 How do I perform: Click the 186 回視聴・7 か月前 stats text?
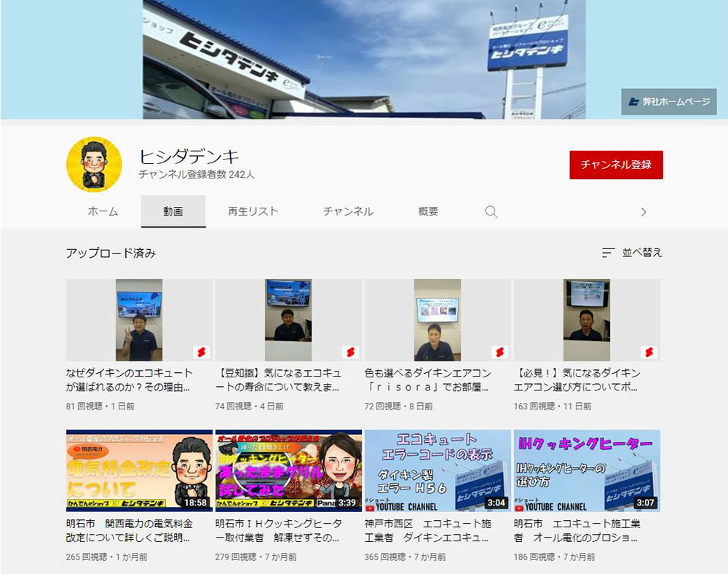tap(554, 557)
